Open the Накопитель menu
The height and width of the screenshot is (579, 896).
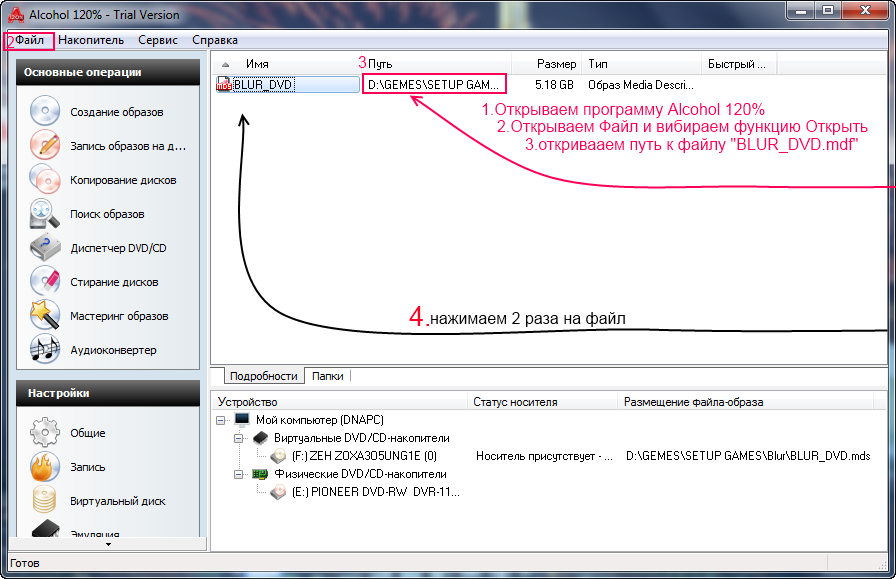pos(91,40)
